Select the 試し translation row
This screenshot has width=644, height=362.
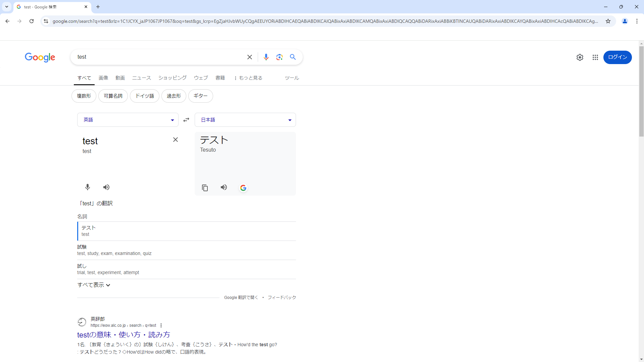[x=187, y=269]
